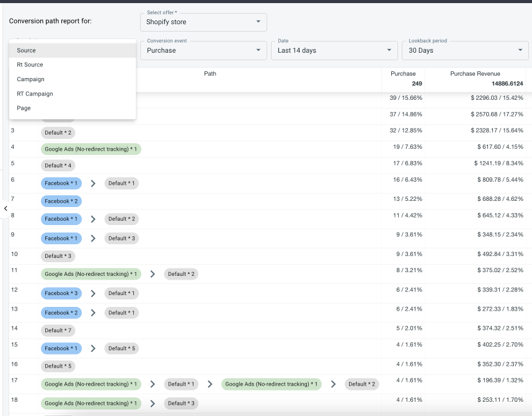Viewport: 532px width, 416px height.
Task: Click the Default * 2 chip in row 11
Action: tap(181, 274)
